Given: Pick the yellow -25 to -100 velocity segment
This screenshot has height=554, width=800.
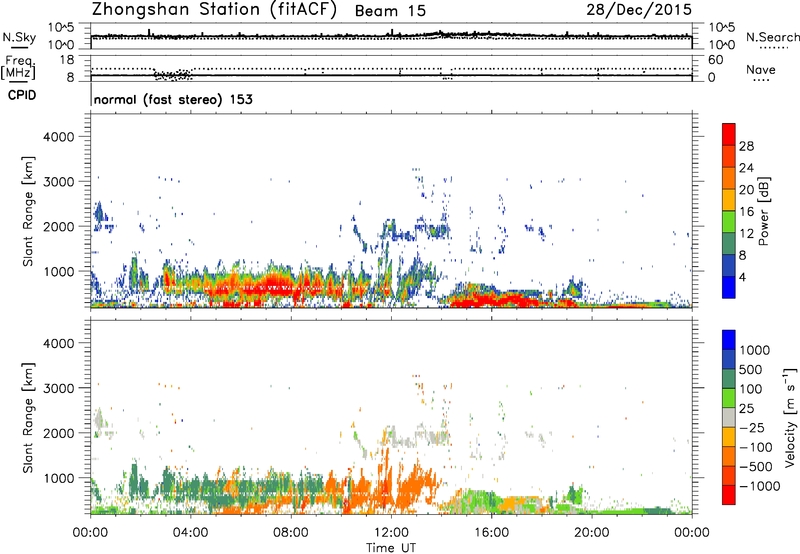Looking at the screenshot, I should click(729, 438).
